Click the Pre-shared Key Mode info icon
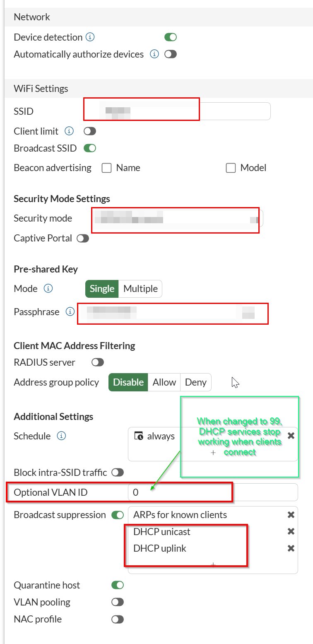313x644 pixels. click(48, 289)
